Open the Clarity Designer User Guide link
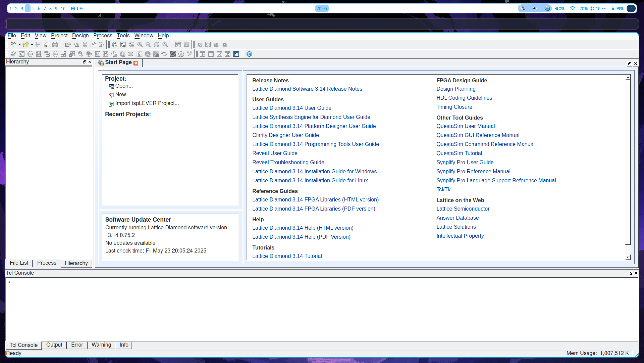This screenshot has height=363, width=644. (285, 135)
